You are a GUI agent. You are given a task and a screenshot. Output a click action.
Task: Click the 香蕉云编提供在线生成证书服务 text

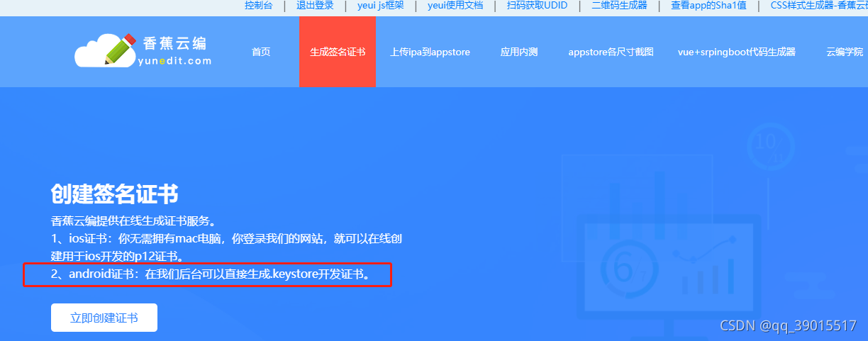pyautogui.click(x=133, y=220)
